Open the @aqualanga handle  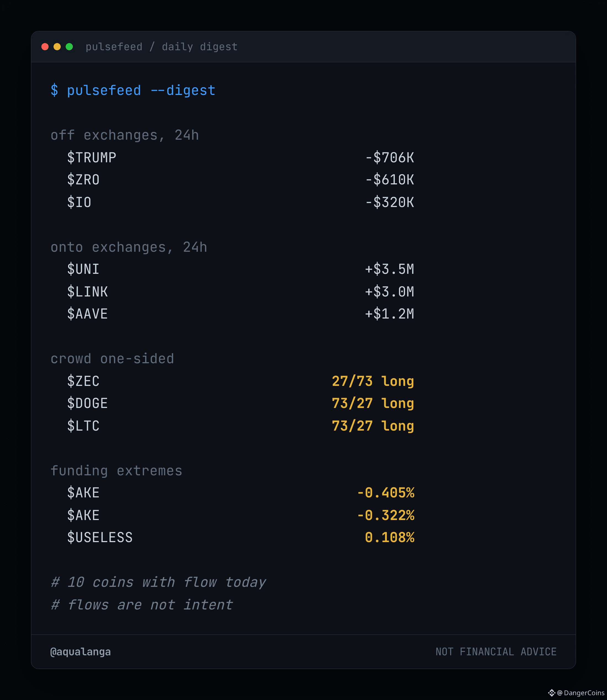81,652
